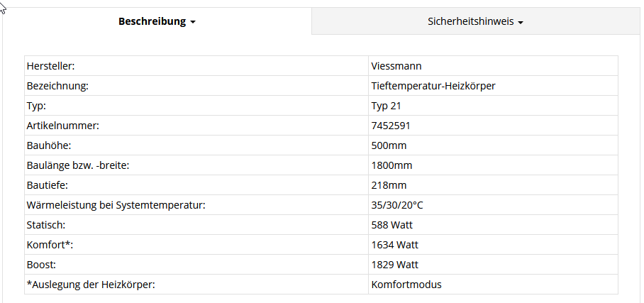
Task: Select the 588 Watt Statisch value
Action: click(392, 225)
